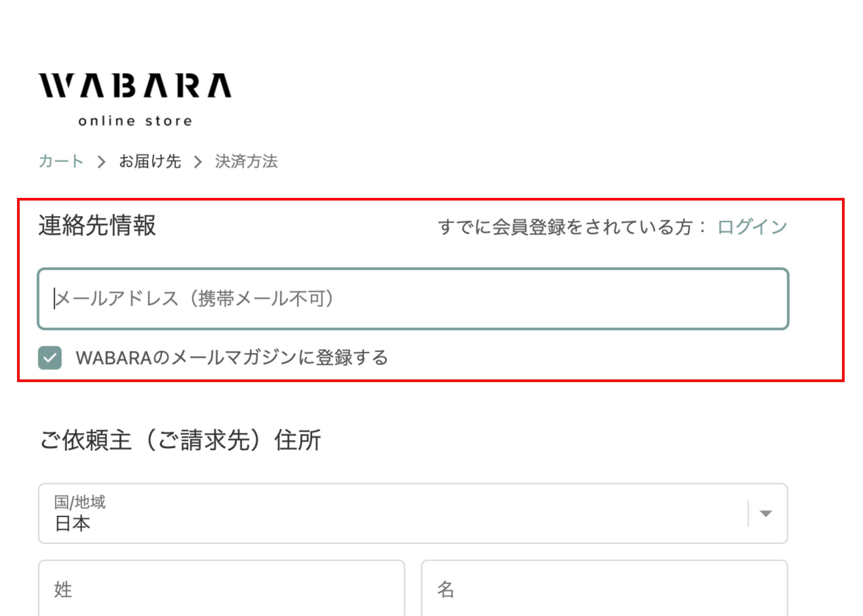Click the WABARA logo

click(135, 86)
